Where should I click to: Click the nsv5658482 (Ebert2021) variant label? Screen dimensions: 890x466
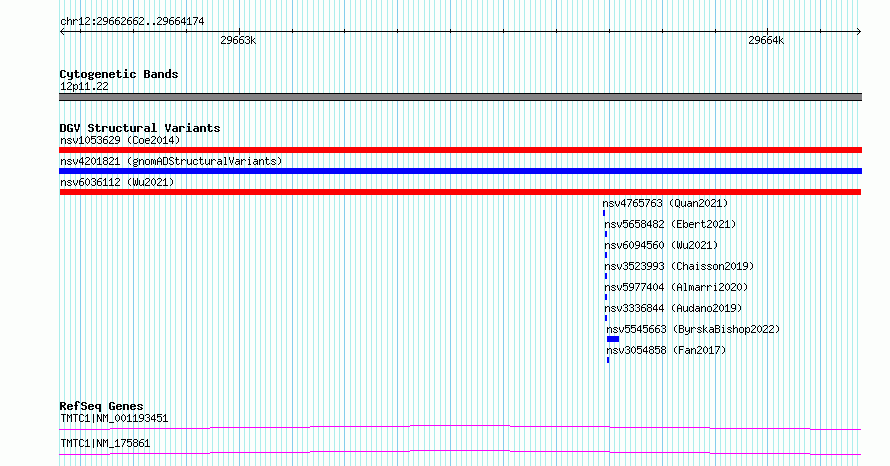point(670,224)
